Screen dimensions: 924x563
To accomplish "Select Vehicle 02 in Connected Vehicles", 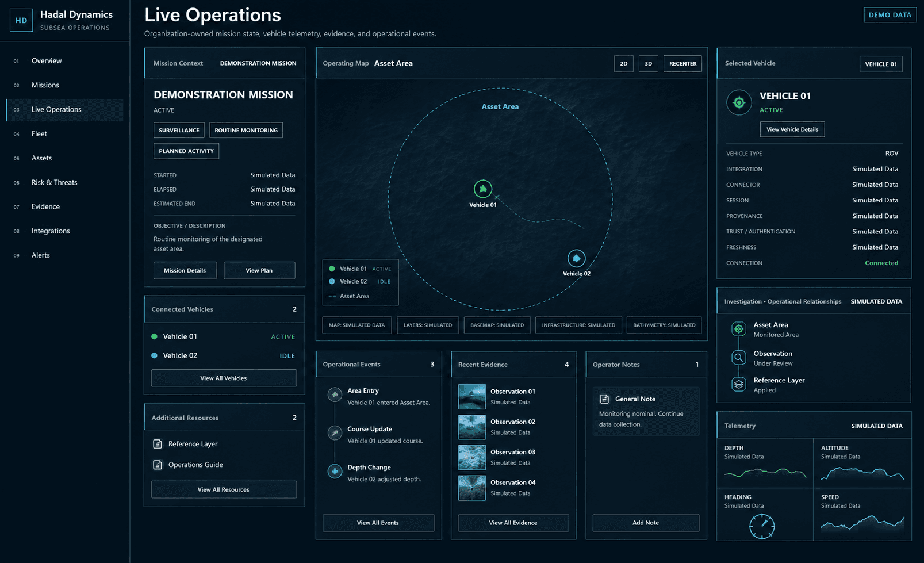I will [x=224, y=355].
